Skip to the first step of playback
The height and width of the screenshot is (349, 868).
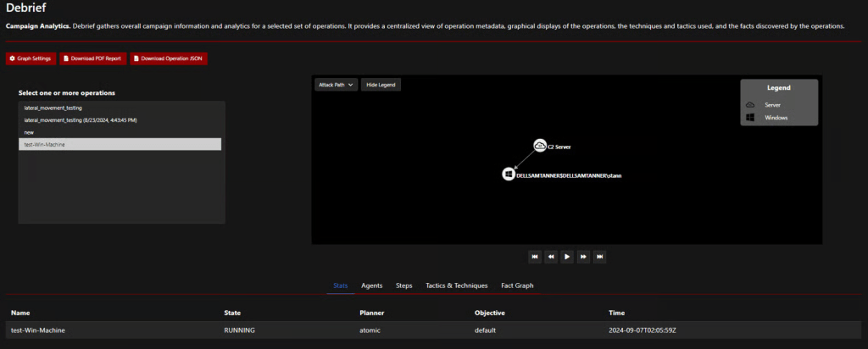[x=535, y=256]
